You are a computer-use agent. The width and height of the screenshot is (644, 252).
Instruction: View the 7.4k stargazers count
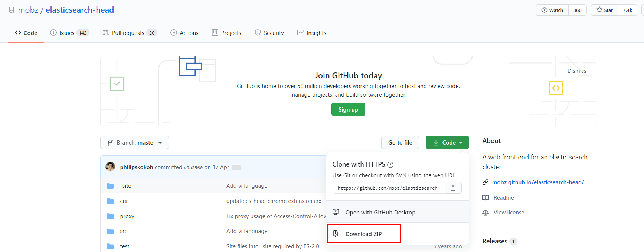coord(627,10)
